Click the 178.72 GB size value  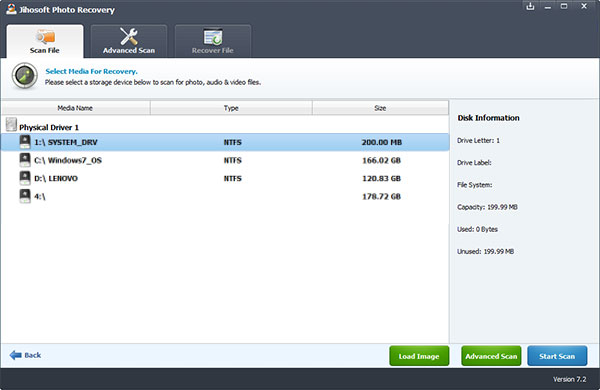coord(382,196)
